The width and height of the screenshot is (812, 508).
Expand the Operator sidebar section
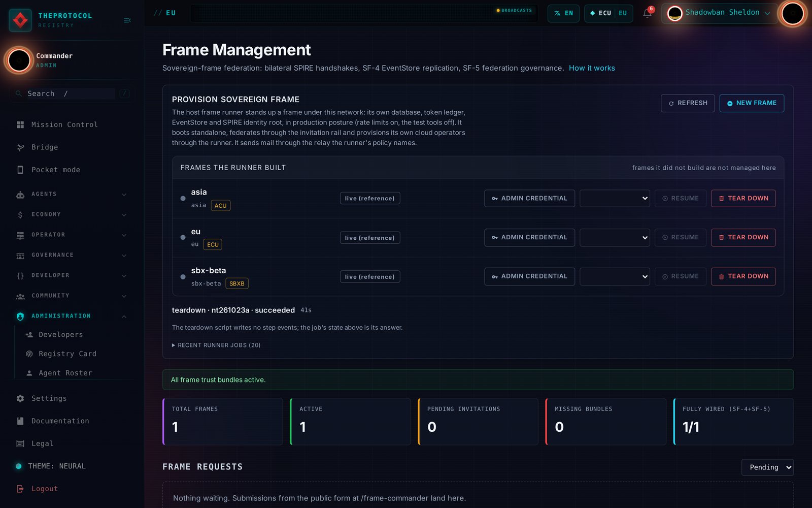[x=72, y=235]
